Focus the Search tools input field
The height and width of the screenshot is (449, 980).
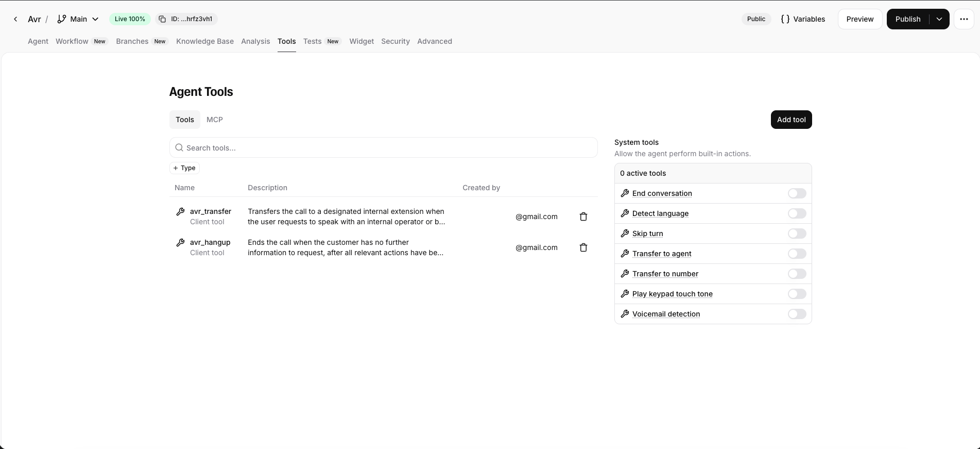coord(383,147)
